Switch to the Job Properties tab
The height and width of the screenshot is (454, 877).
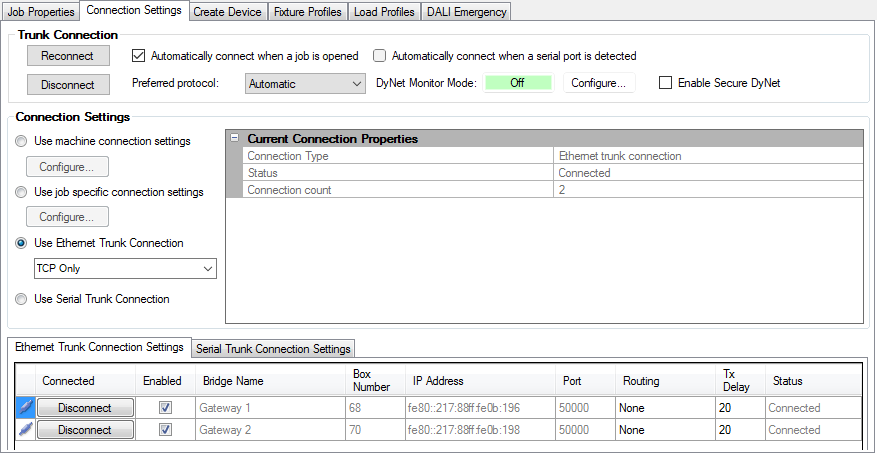tap(41, 12)
